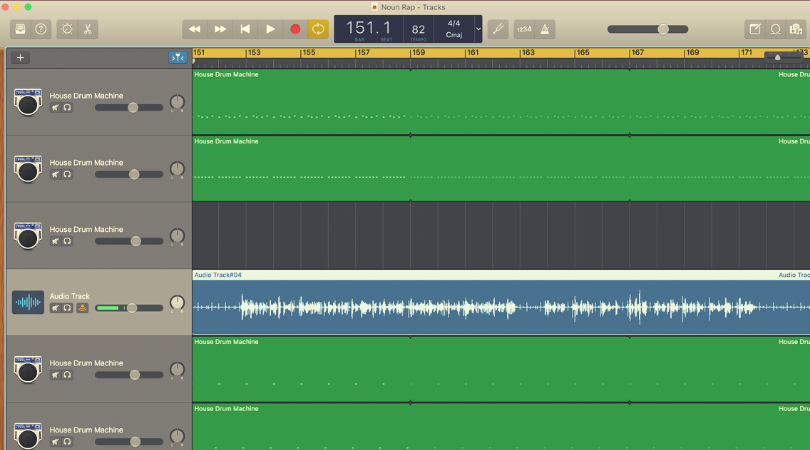
Task: Open the Loop Browser
Action: point(775,30)
